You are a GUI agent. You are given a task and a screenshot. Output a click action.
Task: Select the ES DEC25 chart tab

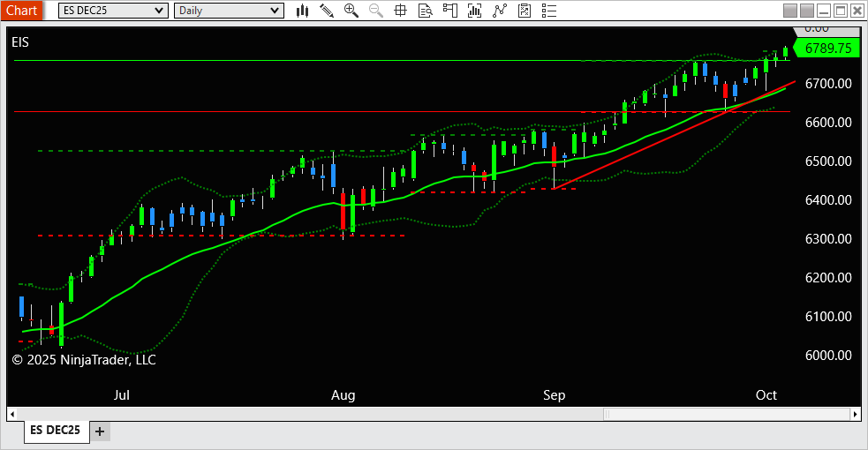(x=56, y=430)
